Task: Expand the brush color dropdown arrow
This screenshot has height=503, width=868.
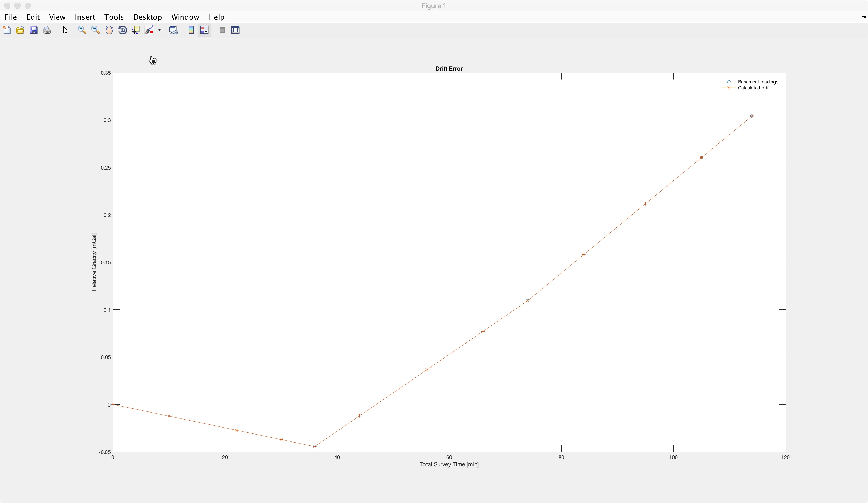Action: (x=159, y=30)
